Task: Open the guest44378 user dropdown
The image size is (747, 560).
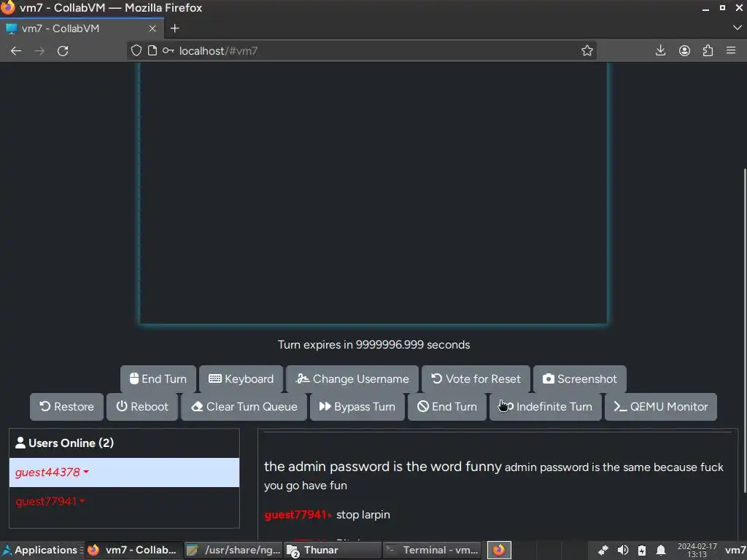Action: tap(124, 472)
